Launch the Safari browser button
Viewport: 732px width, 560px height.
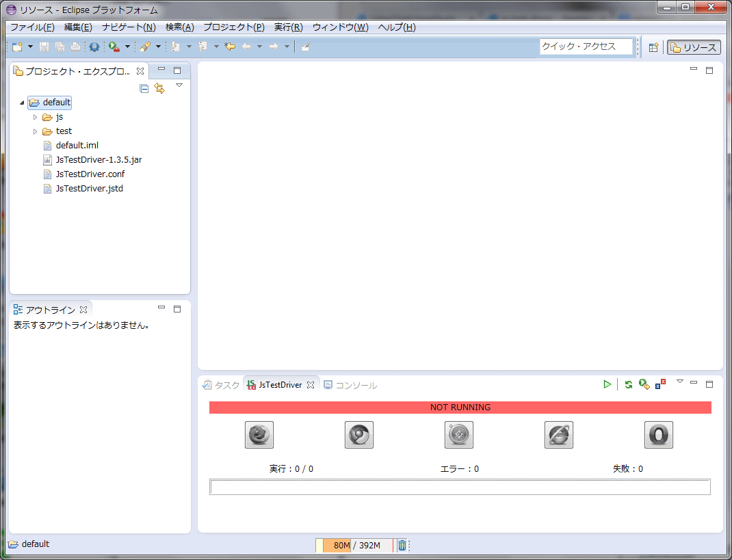pyautogui.click(x=459, y=435)
